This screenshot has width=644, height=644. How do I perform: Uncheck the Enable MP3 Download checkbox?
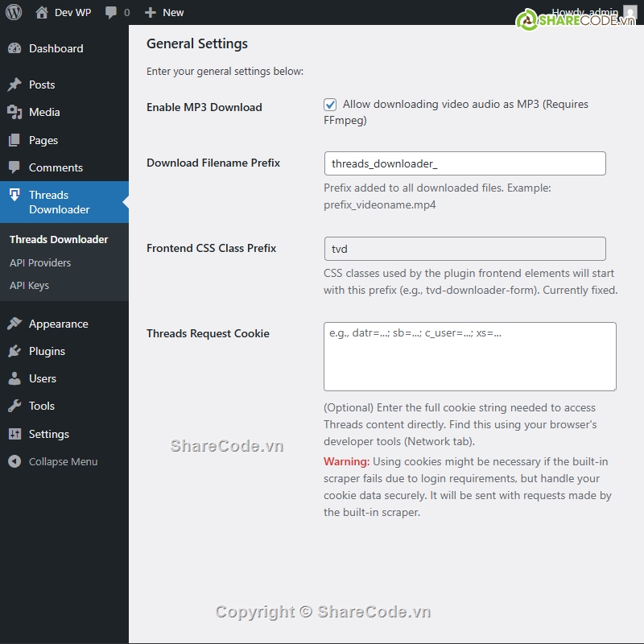pyautogui.click(x=330, y=105)
